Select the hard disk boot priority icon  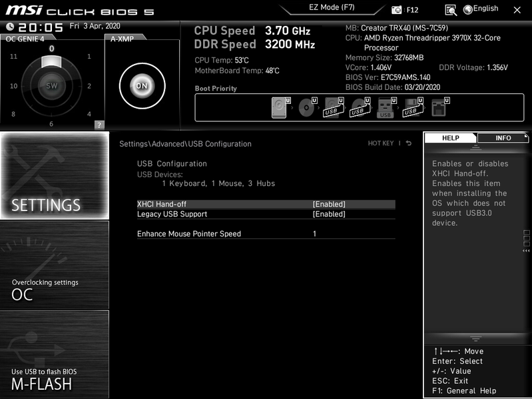[x=281, y=107]
